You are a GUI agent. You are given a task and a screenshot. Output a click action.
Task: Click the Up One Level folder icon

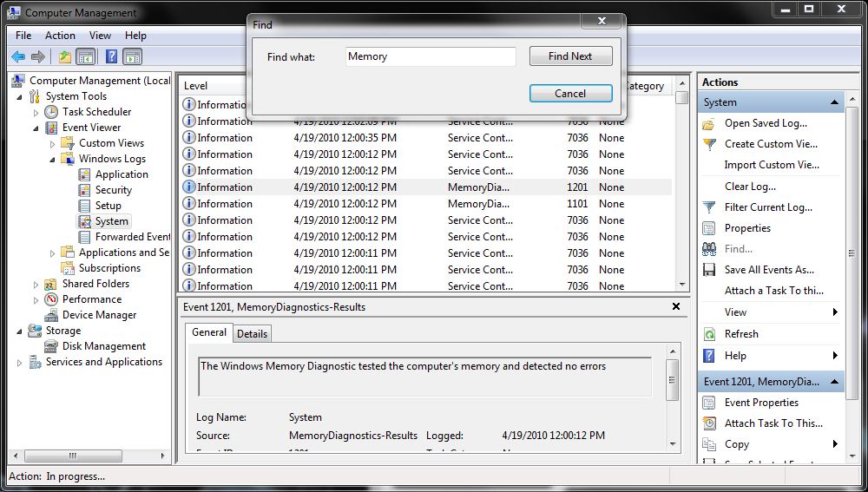click(x=64, y=57)
